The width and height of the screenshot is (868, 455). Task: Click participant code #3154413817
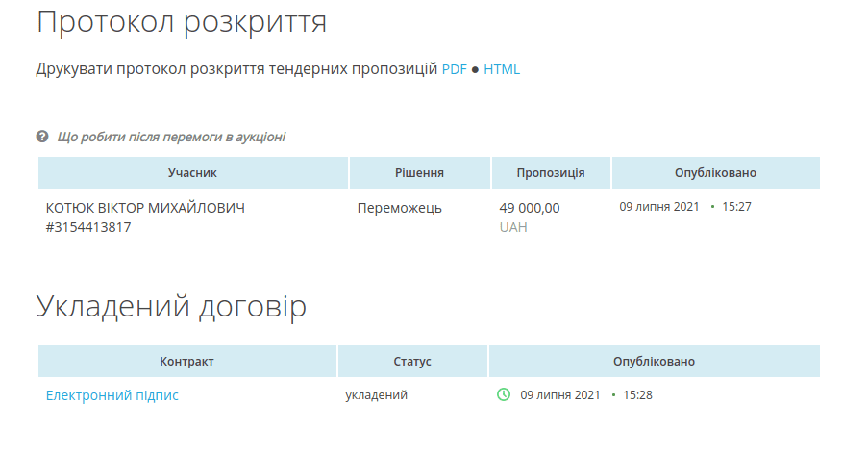click(x=88, y=227)
